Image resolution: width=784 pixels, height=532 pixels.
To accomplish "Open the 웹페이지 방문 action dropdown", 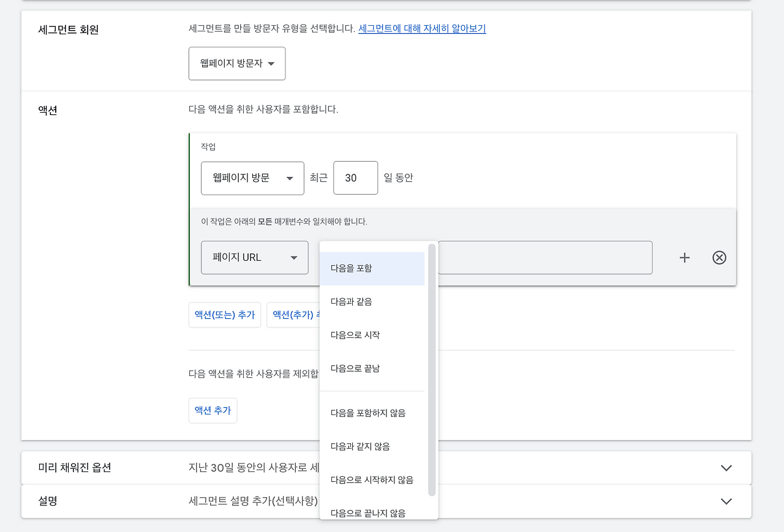I will (x=252, y=178).
